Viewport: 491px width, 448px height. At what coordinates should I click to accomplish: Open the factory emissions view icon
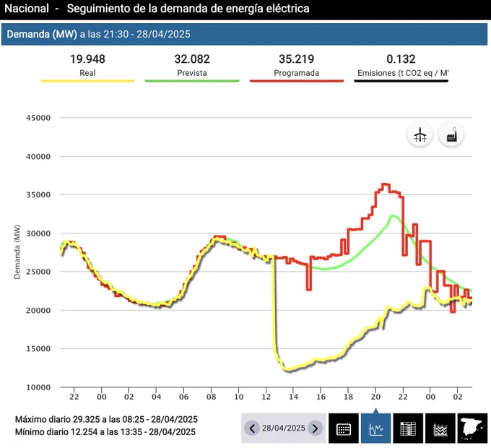point(451,134)
